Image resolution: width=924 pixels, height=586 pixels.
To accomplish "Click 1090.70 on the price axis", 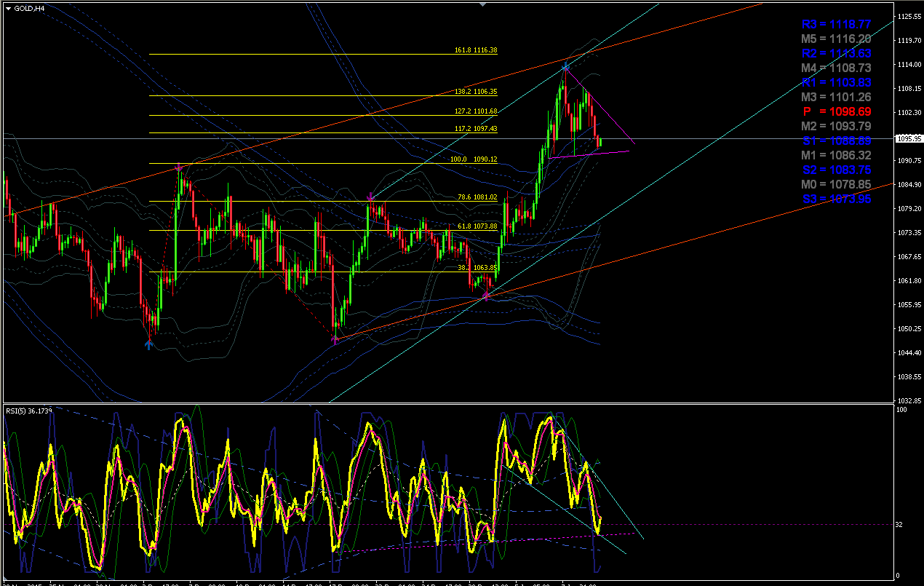I will [x=909, y=161].
